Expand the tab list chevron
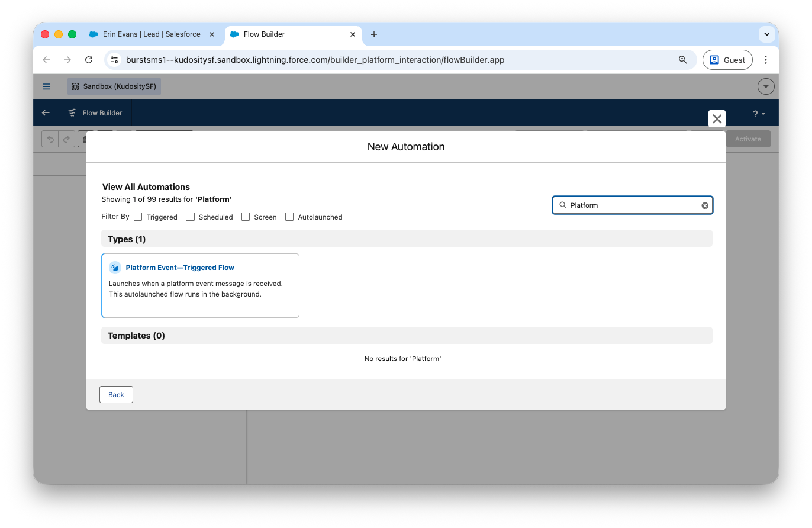The height and width of the screenshot is (528, 812). 766,34
